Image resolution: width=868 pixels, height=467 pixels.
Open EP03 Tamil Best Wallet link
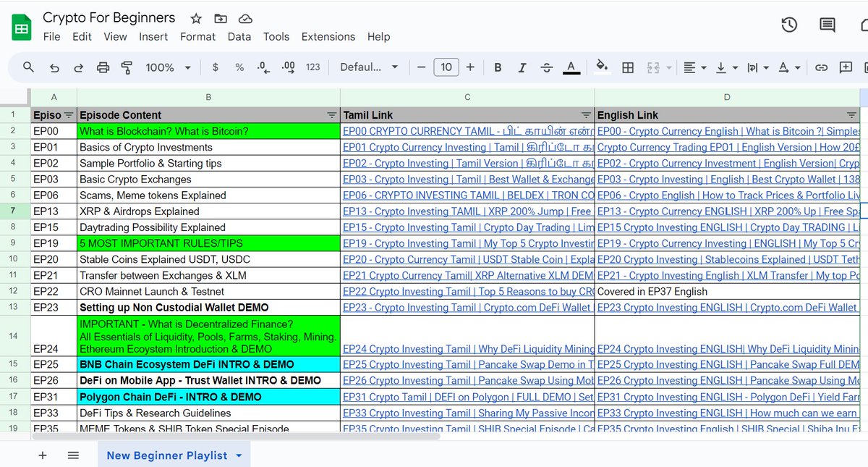point(468,180)
